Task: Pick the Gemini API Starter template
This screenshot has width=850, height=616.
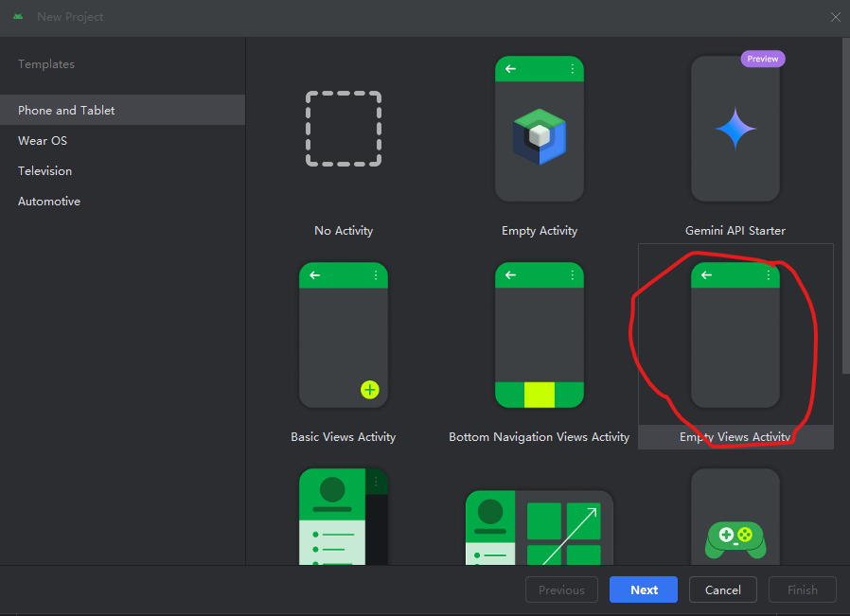Action: pyautogui.click(x=735, y=129)
